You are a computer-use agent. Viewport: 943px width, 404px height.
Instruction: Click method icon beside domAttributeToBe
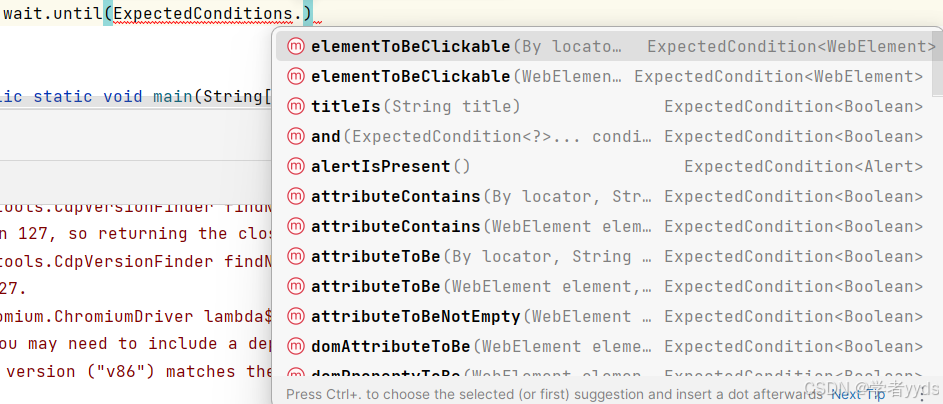[x=295, y=346]
